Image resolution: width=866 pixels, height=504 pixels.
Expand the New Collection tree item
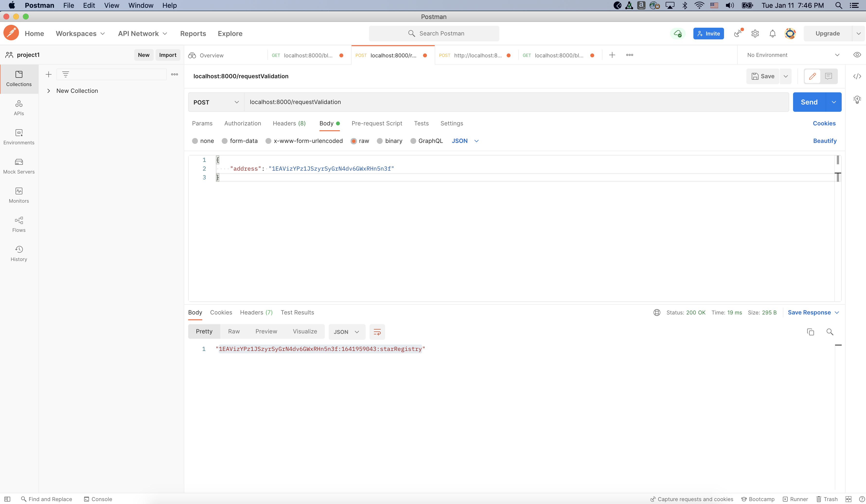48,91
